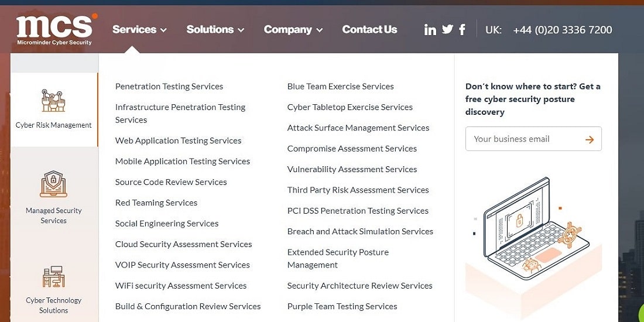Go to the Contact Us page
This screenshot has width=644, height=322.
point(369,29)
